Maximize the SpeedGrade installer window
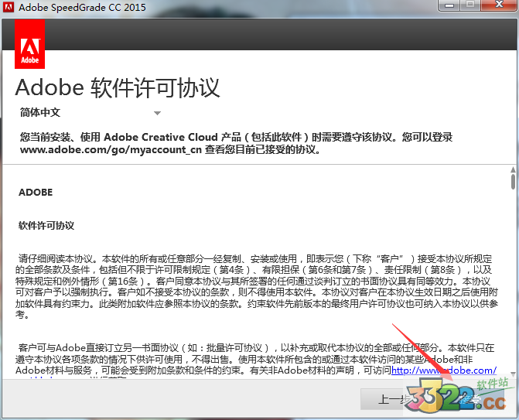519x420 pixels. point(470,5)
